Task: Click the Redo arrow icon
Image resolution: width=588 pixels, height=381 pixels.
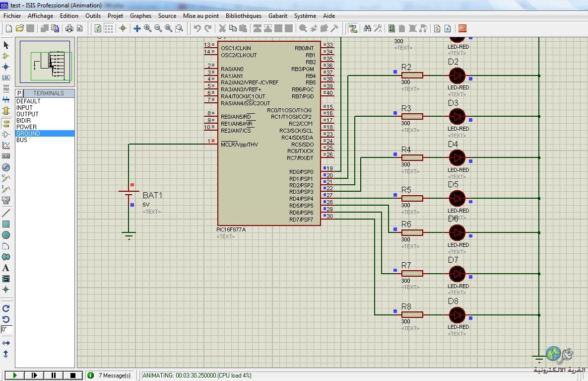Action: point(208,28)
